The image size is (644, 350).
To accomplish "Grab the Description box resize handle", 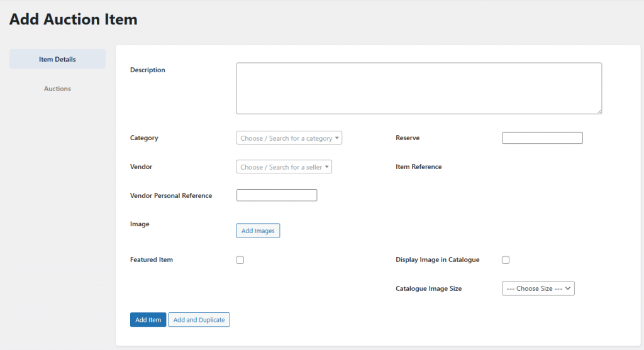I will (599, 111).
